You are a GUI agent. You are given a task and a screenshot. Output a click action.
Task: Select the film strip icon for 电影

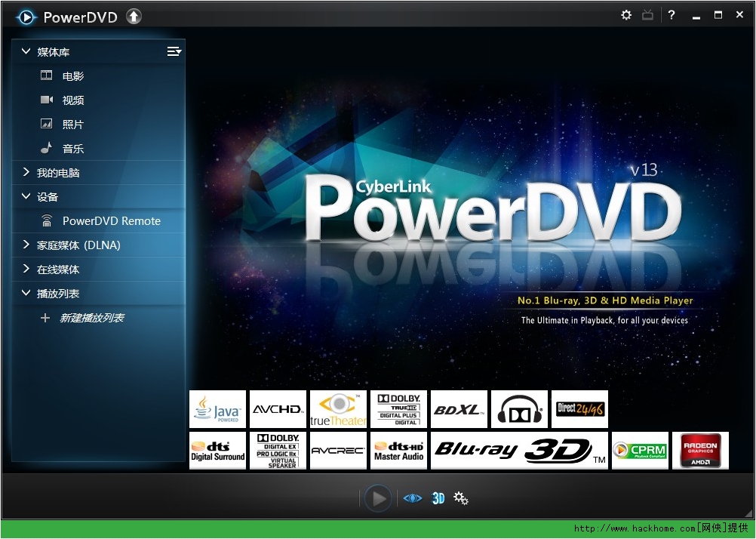[46, 75]
